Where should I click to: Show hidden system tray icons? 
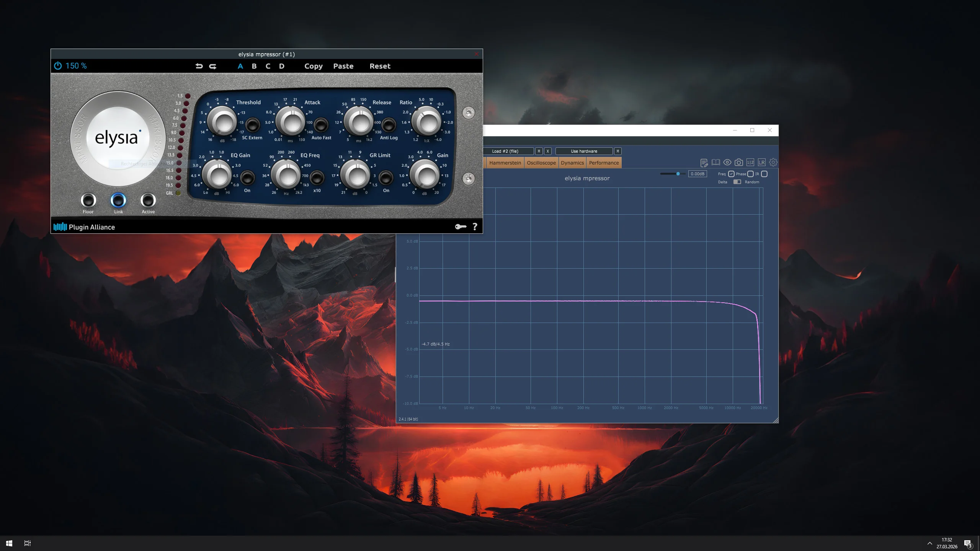coord(929,543)
